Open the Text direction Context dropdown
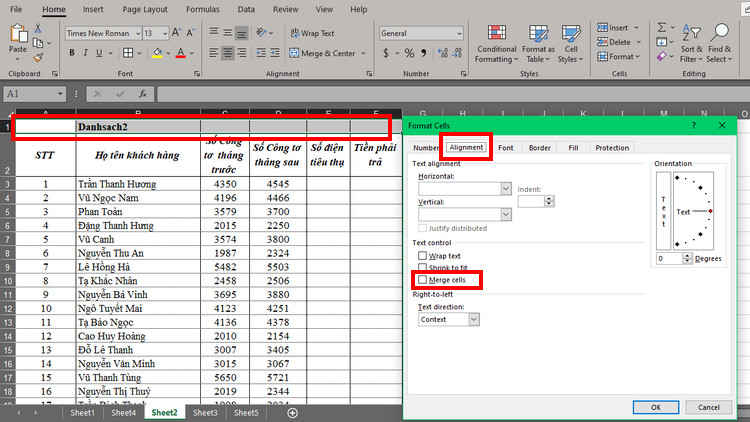750x422 pixels. point(474,319)
